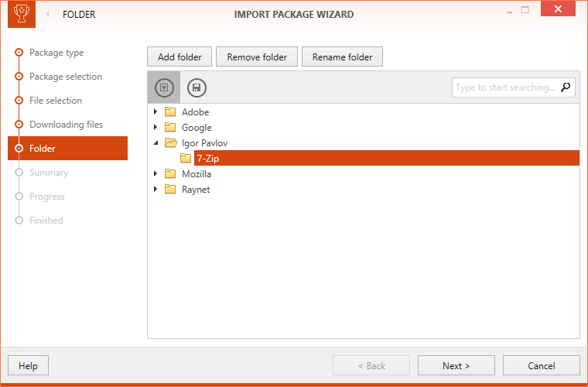
Task: Click the Remove folder button
Action: point(257,57)
